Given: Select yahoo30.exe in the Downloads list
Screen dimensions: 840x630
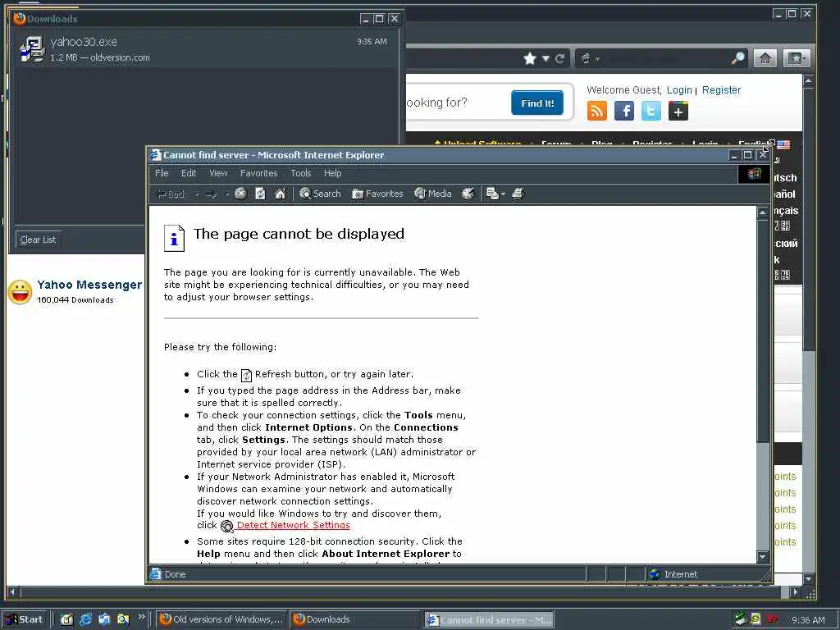Looking at the screenshot, I should [x=204, y=48].
